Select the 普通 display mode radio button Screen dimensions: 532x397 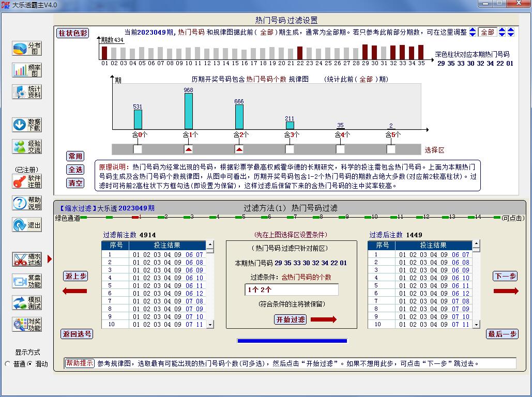coord(8,364)
